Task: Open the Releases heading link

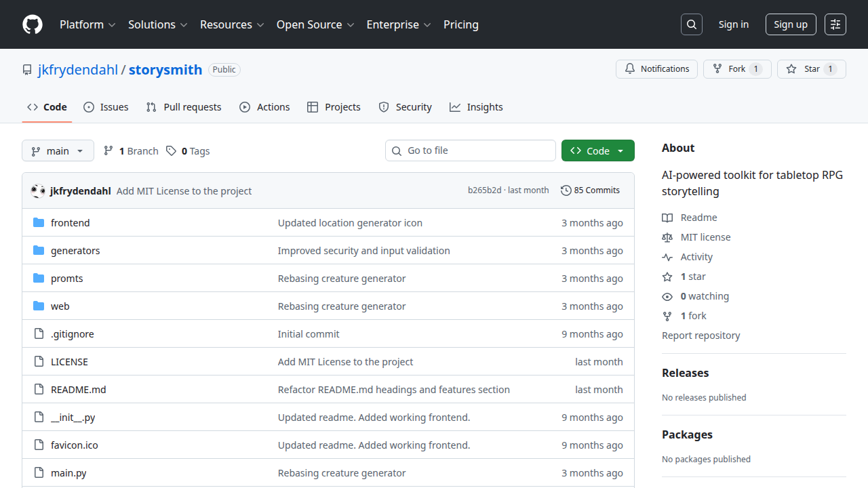Action: pos(685,373)
